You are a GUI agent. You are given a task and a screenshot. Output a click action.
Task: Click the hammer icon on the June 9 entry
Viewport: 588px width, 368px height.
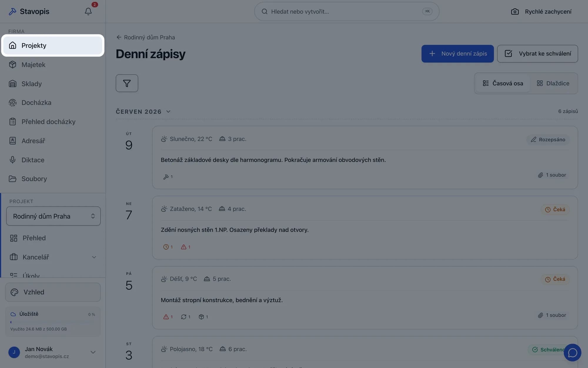tap(166, 177)
